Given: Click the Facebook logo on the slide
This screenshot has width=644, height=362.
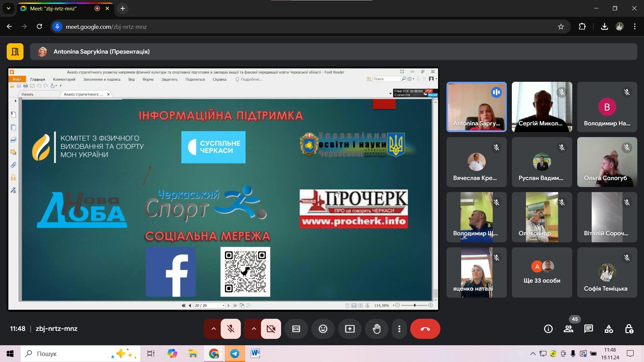Looking at the screenshot, I should coord(171,272).
